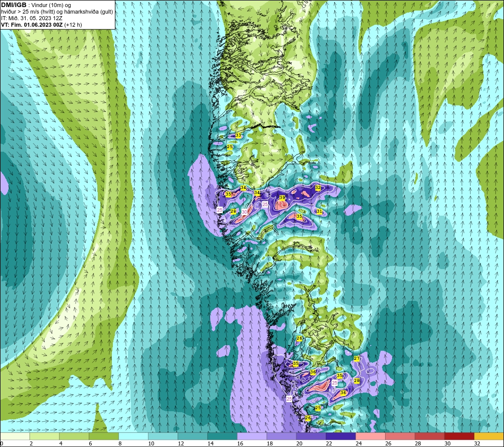Click the yellow gust label 27
The height and width of the screenshot is (447, 504).
point(357,358)
